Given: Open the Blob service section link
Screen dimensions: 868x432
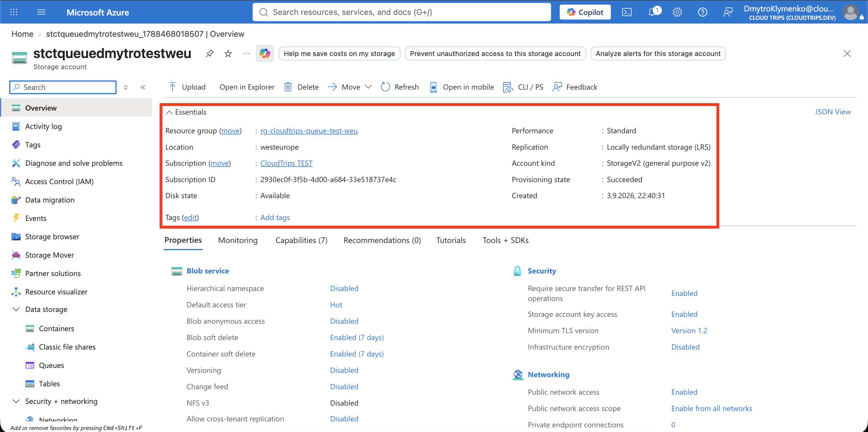Looking at the screenshot, I should click(208, 271).
